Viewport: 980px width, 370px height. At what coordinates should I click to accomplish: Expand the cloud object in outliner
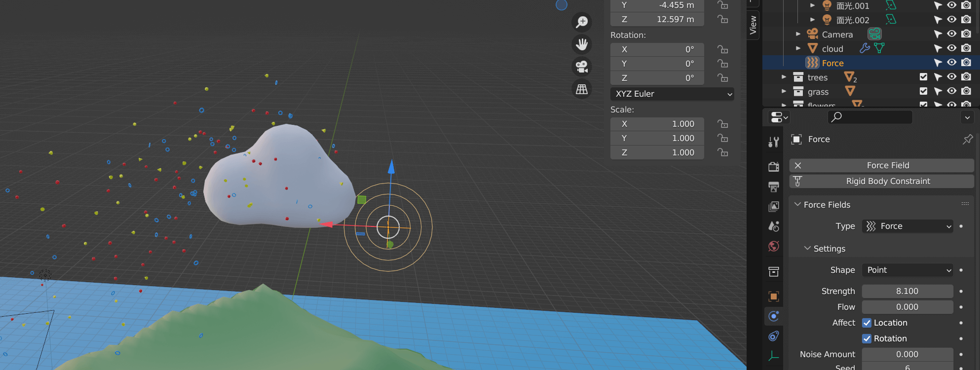pos(798,48)
